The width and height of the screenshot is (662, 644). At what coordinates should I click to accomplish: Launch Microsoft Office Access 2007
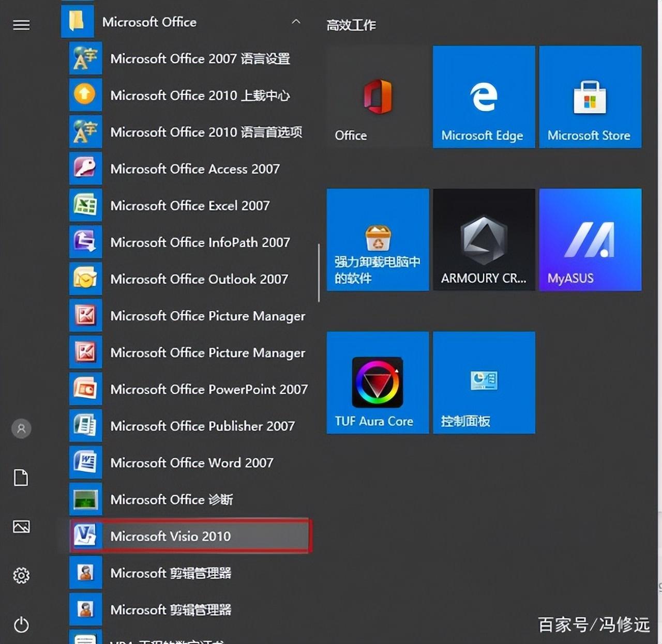tap(195, 168)
